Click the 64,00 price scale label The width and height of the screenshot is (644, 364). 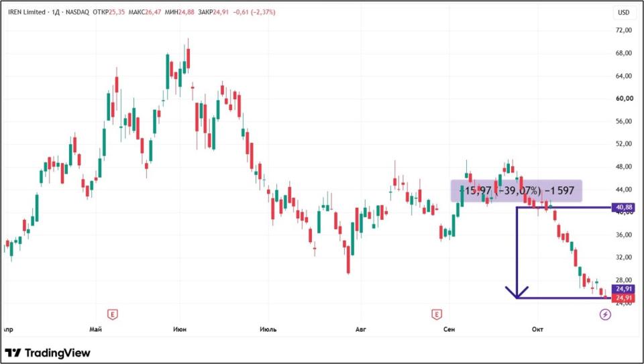pyautogui.click(x=623, y=76)
